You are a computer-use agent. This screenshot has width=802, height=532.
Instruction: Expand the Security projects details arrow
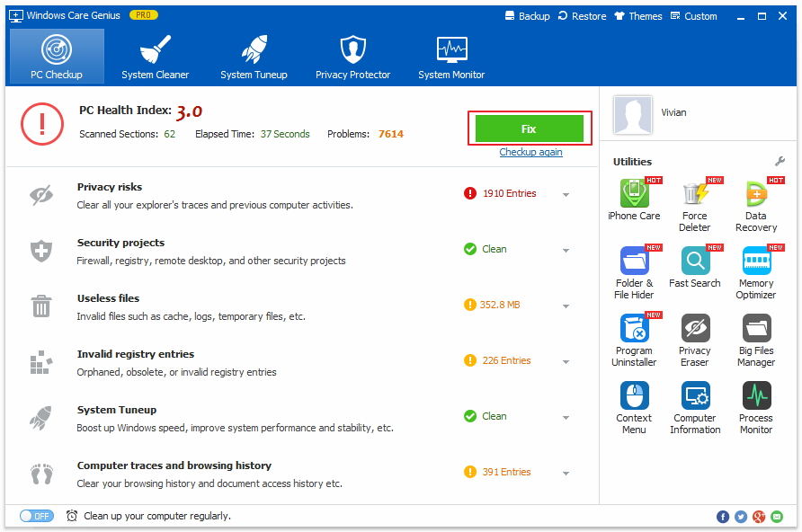(x=566, y=251)
